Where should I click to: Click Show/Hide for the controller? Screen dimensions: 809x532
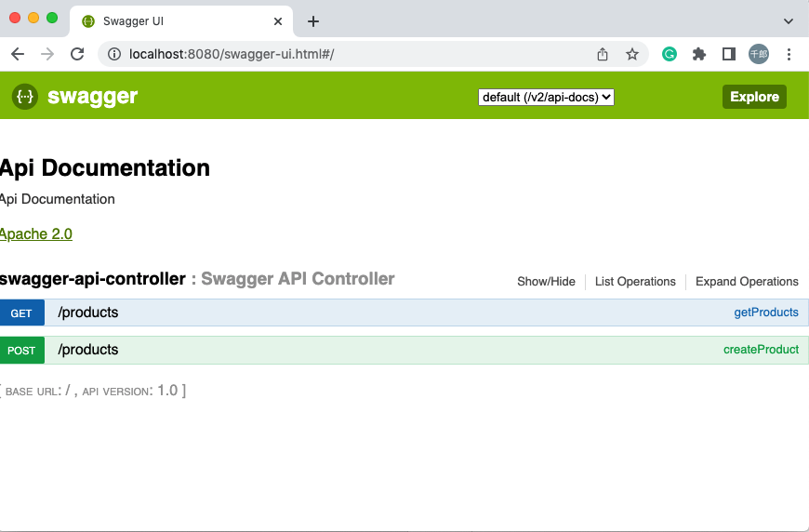(x=546, y=281)
